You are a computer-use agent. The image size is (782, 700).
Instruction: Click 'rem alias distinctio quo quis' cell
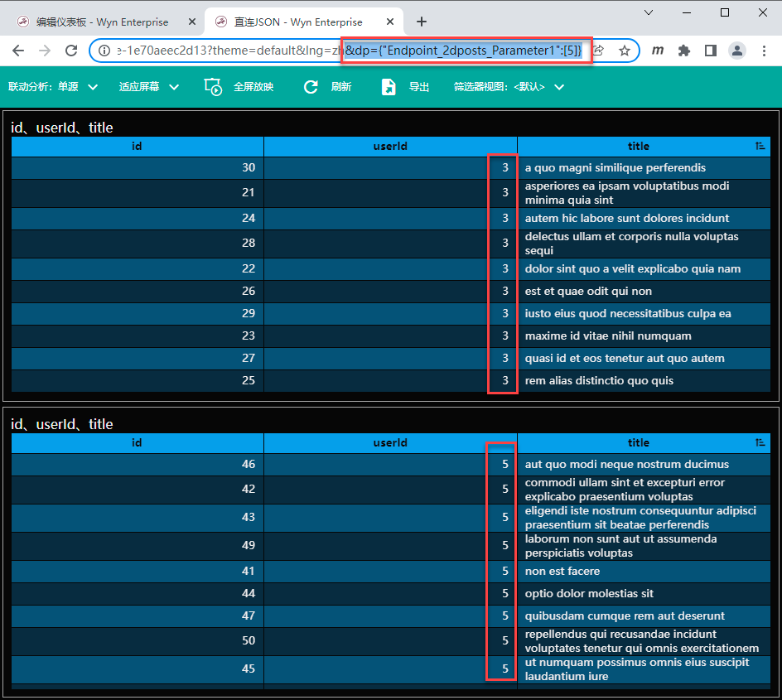coord(644,381)
